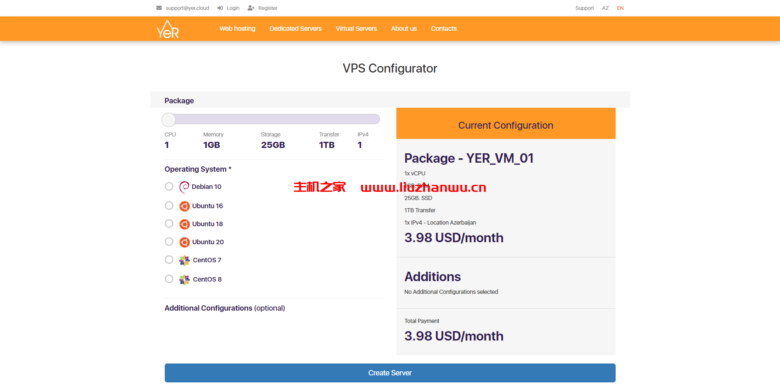Click the envelope icon beside support@yer.cloud
The image size is (780, 384).
coord(159,8)
